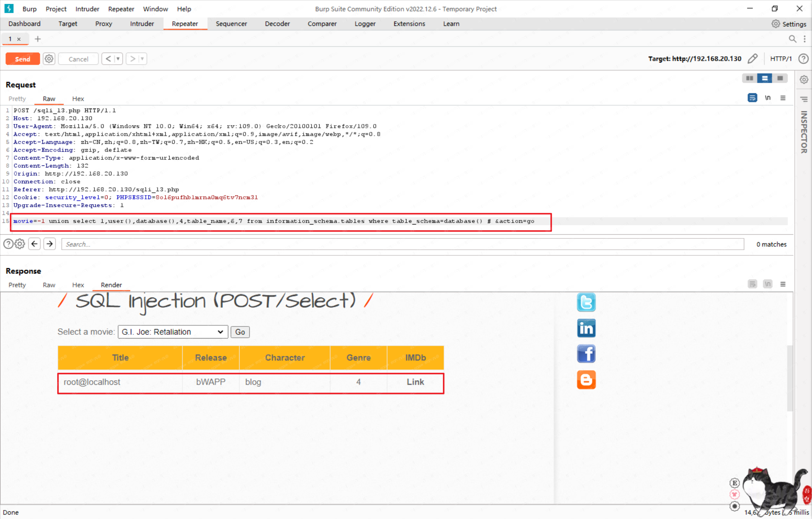Screen dimensions: 812x519
Task: Go to previous request in history
Action: [x=108, y=59]
